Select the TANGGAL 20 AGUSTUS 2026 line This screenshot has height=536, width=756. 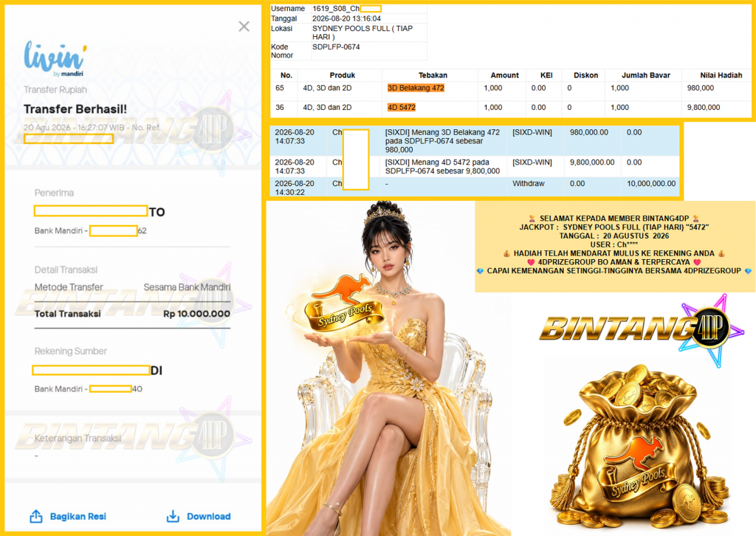pyautogui.click(x=614, y=236)
